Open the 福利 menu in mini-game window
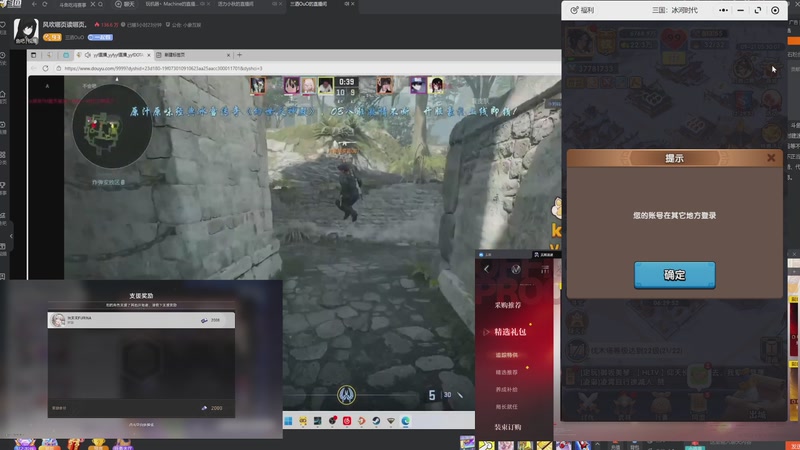800x450 pixels. (582, 10)
